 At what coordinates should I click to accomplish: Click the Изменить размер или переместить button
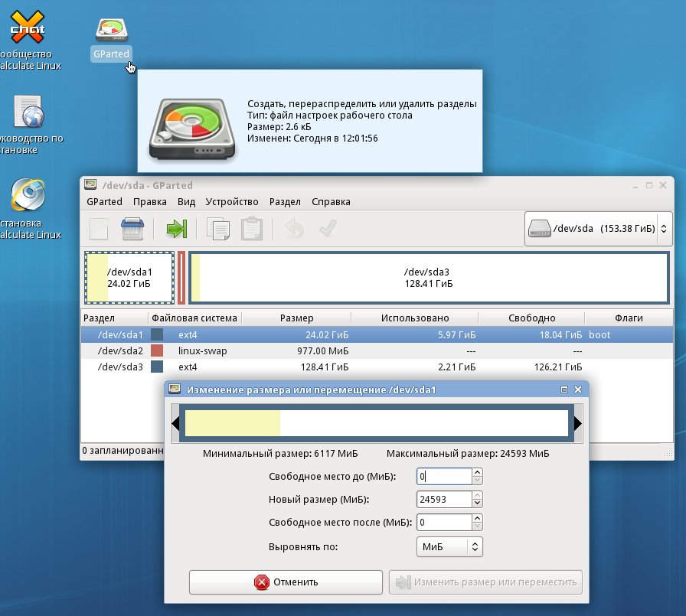pos(485,582)
